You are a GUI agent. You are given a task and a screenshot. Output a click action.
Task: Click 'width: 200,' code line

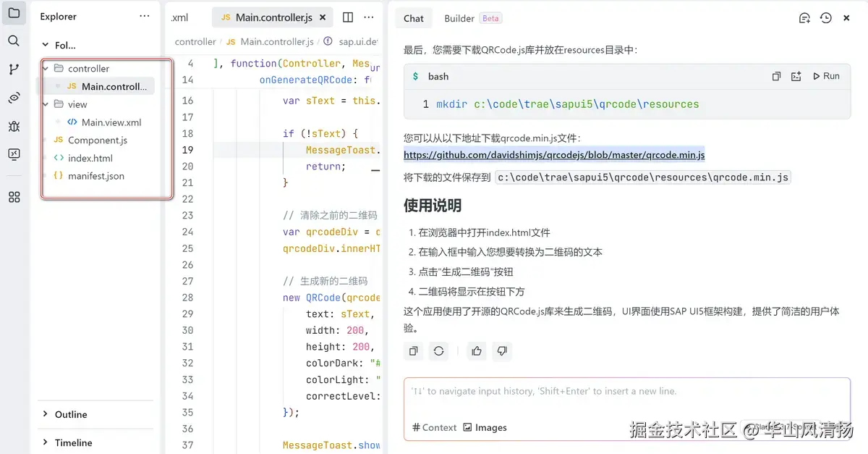pos(339,330)
